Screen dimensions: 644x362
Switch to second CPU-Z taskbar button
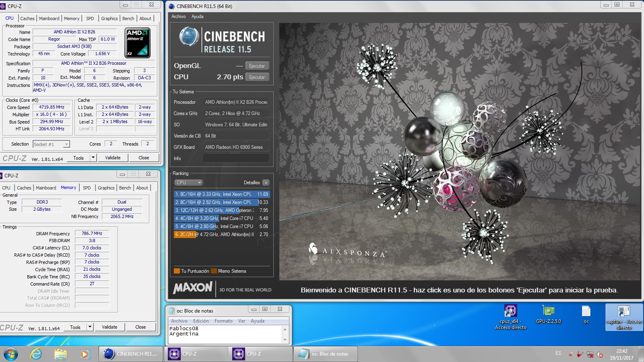260,354
